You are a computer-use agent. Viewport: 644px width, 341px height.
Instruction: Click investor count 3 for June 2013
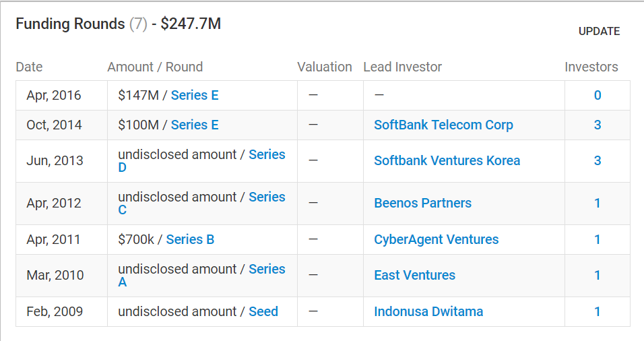tap(598, 161)
